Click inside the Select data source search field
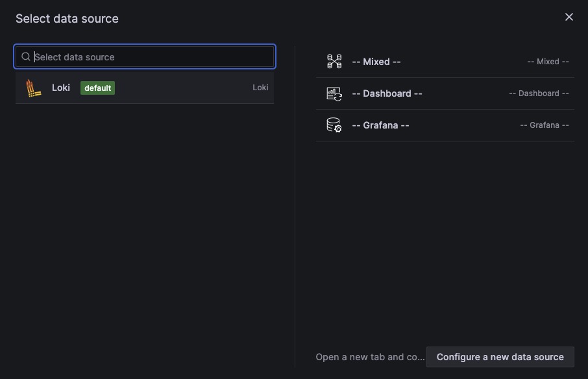This screenshot has width=588, height=379. point(144,56)
